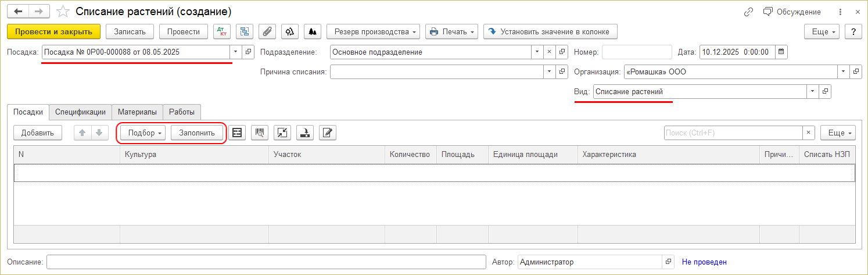Screen dimensions: 868x275
Task: Click the barcode search icon
Action: pyautogui.click(x=259, y=133)
